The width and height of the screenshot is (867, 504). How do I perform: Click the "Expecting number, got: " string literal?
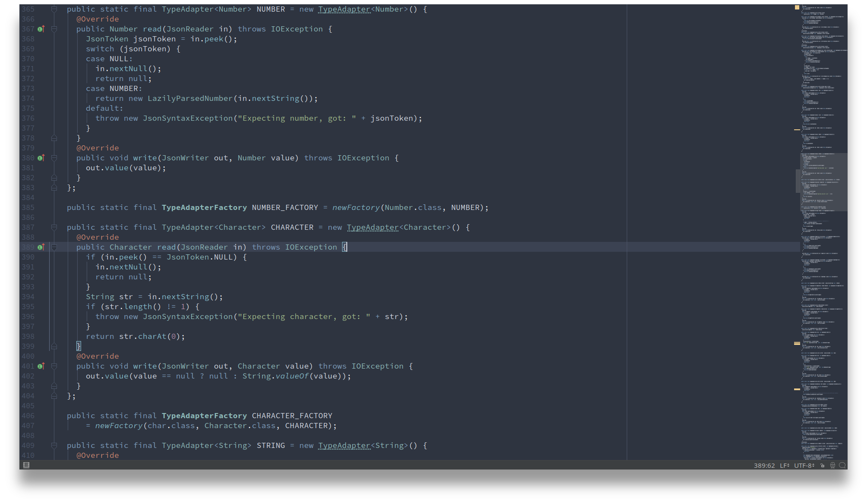[x=297, y=118]
